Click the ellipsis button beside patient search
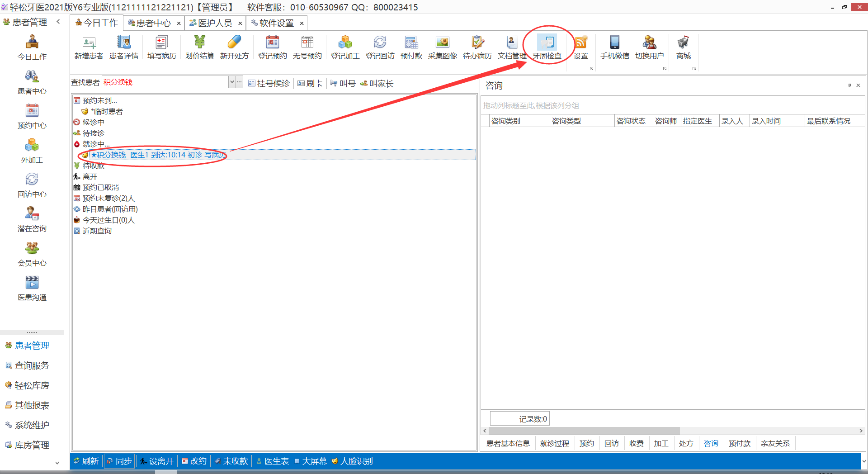The height and width of the screenshot is (474, 868). click(240, 82)
